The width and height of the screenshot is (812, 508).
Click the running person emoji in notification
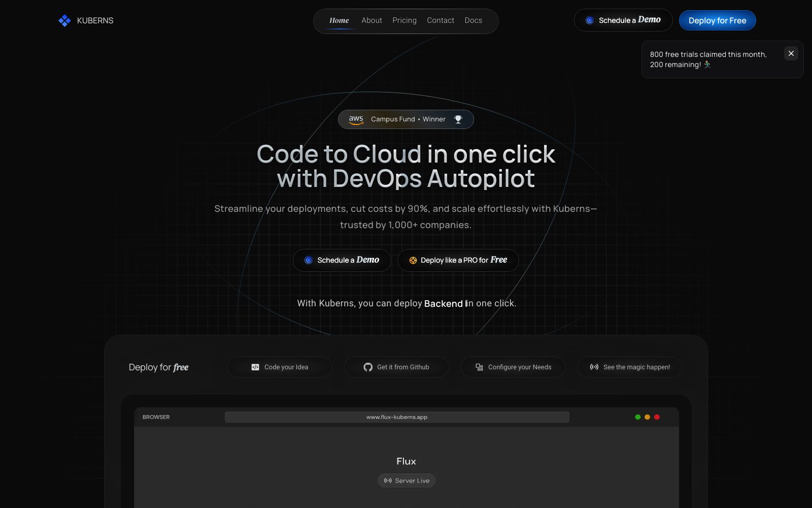707,65
